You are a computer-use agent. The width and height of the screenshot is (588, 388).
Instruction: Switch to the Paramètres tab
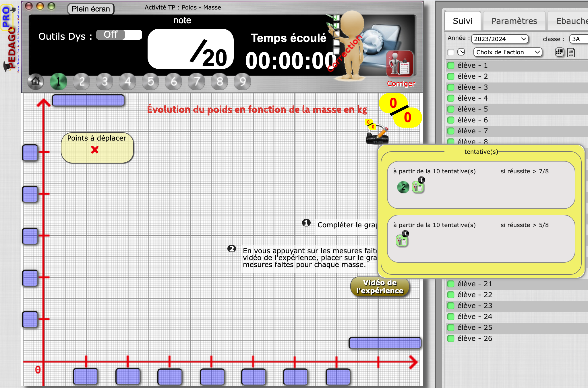[514, 21]
